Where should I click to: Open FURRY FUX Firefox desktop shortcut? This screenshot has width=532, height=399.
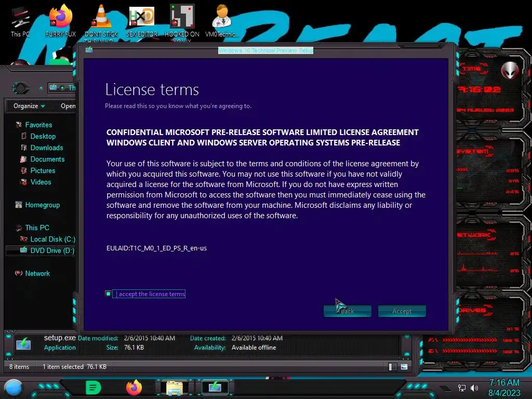click(61, 21)
